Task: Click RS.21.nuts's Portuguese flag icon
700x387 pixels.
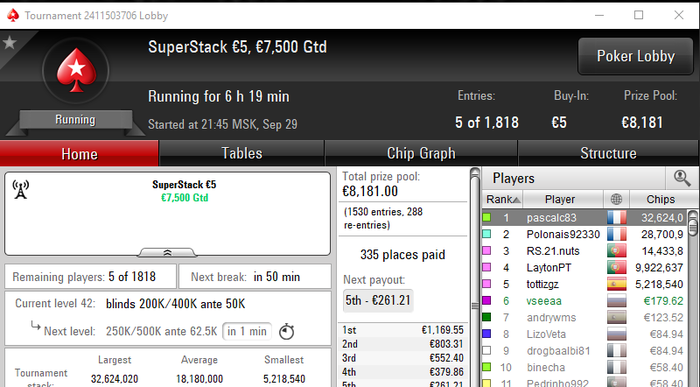Action: (617, 251)
